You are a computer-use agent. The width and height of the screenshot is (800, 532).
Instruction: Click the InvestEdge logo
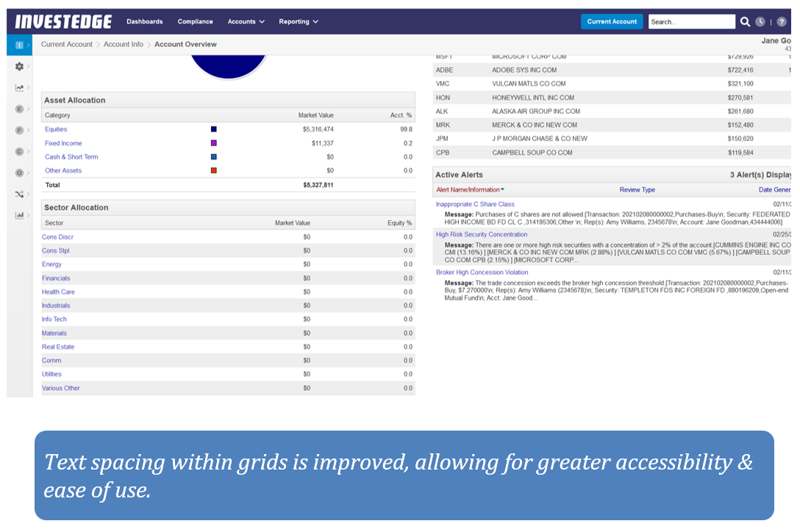tap(63, 21)
